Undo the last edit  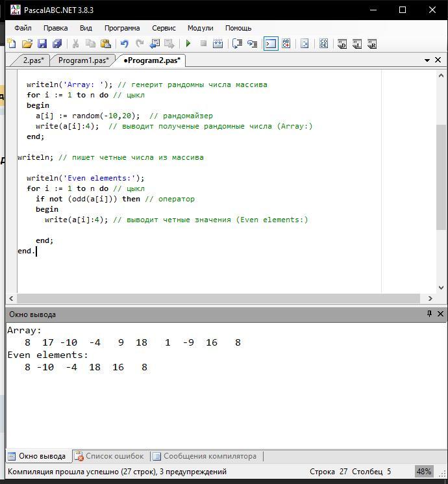coord(124,44)
